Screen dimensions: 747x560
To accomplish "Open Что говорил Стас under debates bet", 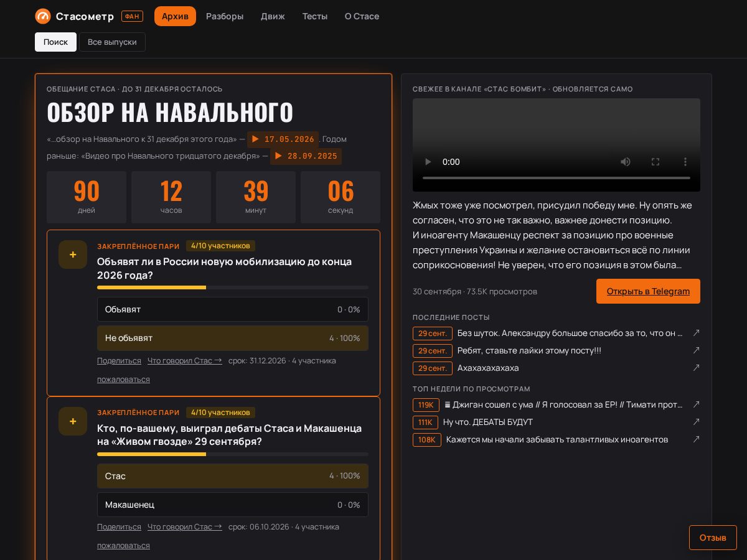I will (x=185, y=526).
